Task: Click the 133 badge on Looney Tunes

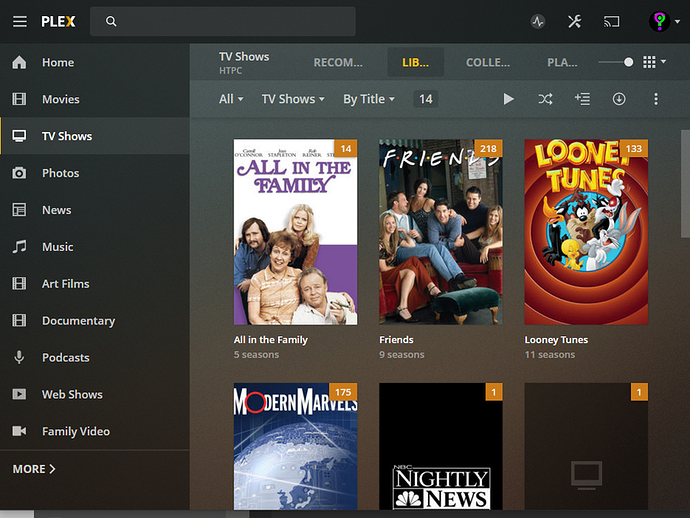Action: tap(634, 148)
